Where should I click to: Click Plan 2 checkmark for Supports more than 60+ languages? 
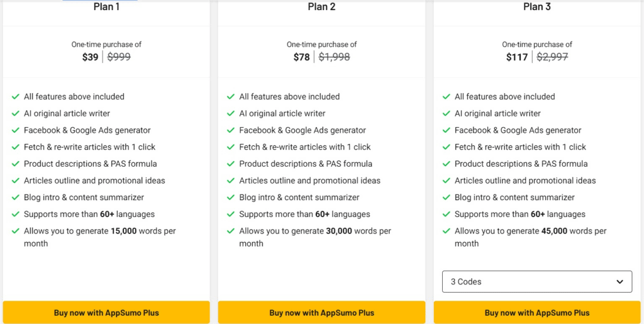tap(231, 215)
